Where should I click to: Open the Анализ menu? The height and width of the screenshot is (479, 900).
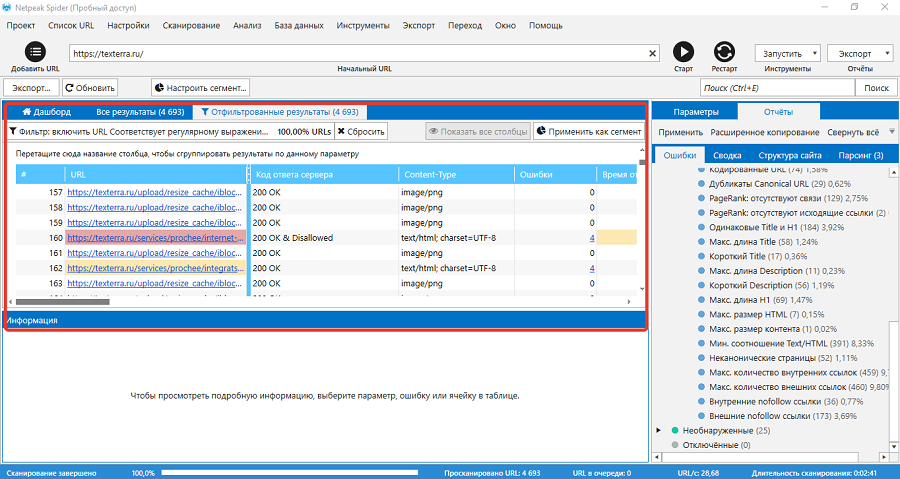coord(247,25)
